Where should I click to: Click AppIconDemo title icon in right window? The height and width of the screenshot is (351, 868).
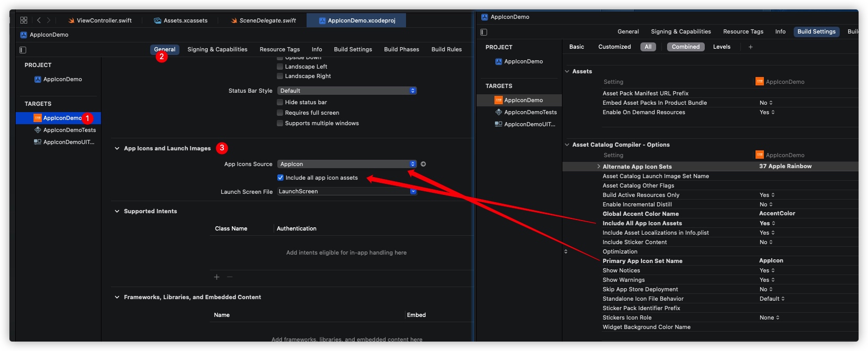tap(484, 17)
